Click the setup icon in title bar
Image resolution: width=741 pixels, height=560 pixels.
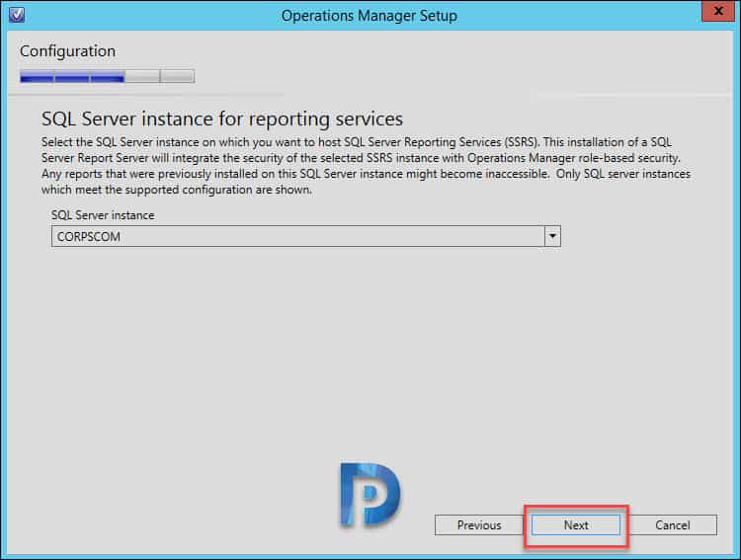click(x=17, y=14)
